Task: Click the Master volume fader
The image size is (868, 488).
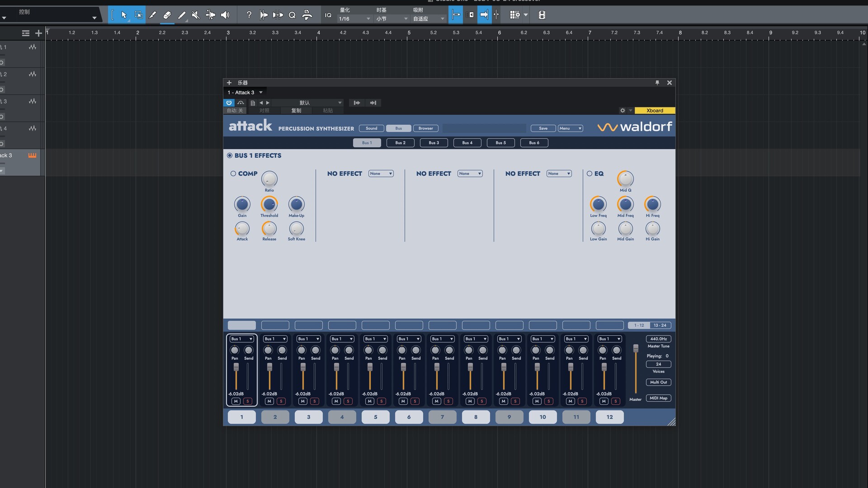Action: coord(636,348)
